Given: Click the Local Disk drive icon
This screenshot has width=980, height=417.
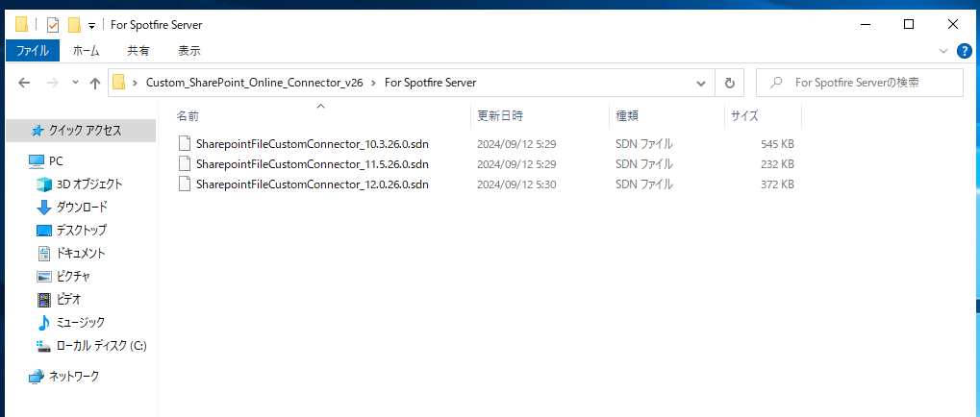Looking at the screenshot, I should [x=43, y=346].
